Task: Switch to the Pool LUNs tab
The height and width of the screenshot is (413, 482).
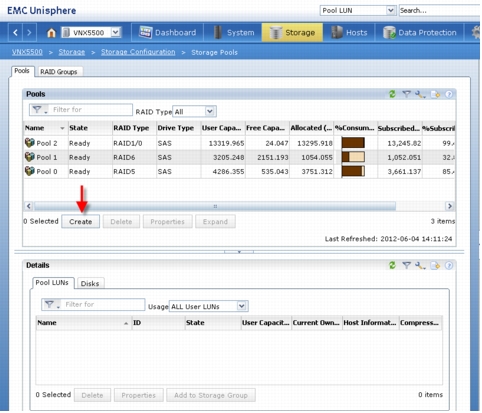Action: (52, 283)
